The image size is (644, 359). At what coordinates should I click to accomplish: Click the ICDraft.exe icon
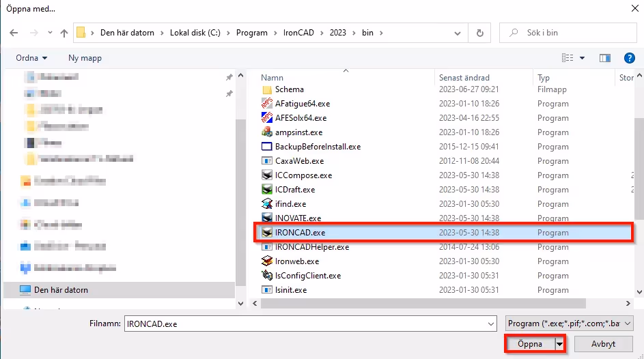tap(267, 190)
